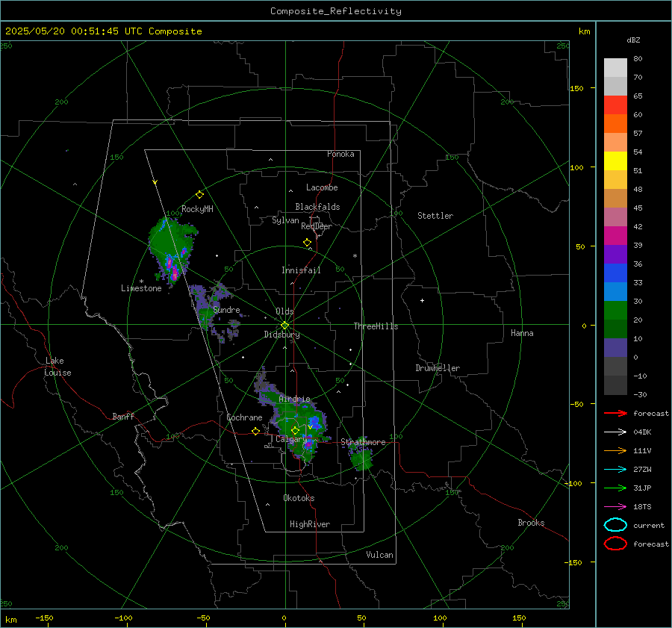Click the yellow diamond marker near RockyMH
The height and width of the screenshot is (628, 672).
tap(199, 195)
